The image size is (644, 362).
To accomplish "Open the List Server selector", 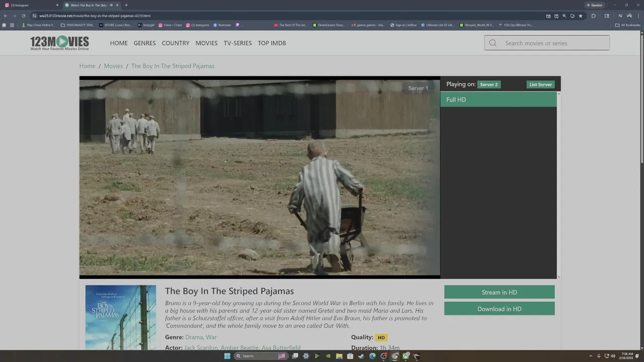I will (540, 84).
